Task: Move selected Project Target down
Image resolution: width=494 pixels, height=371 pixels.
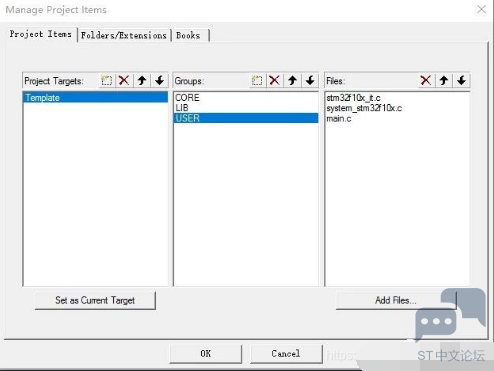Action: point(160,81)
